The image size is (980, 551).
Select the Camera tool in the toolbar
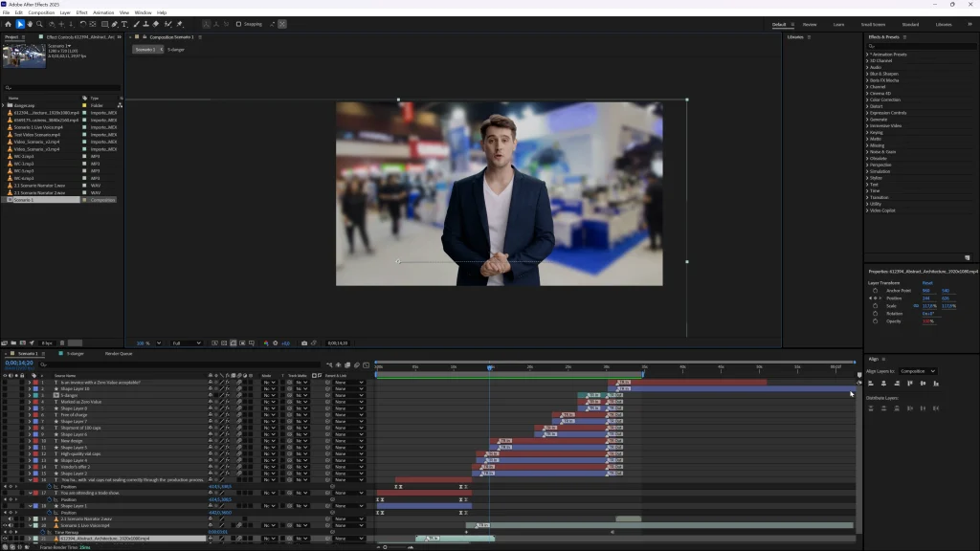53,24
